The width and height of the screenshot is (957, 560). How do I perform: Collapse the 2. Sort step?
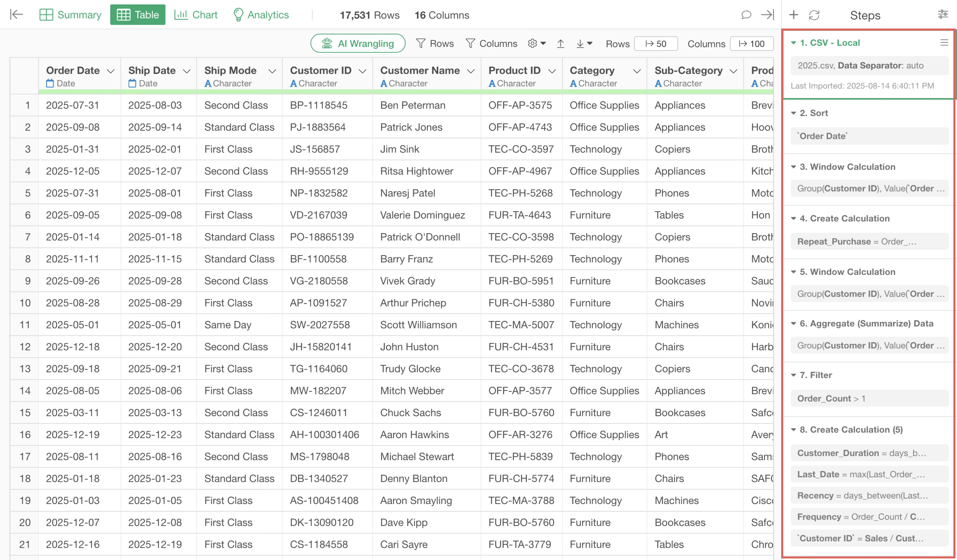(x=793, y=113)
